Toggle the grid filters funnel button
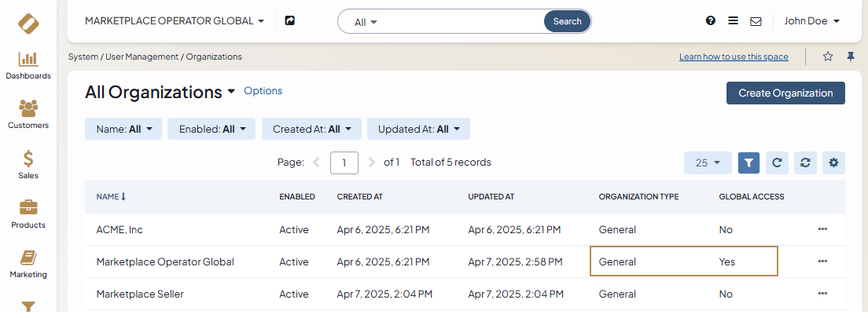This screenshot has width=868, height=318. click(x=748, y=163)
